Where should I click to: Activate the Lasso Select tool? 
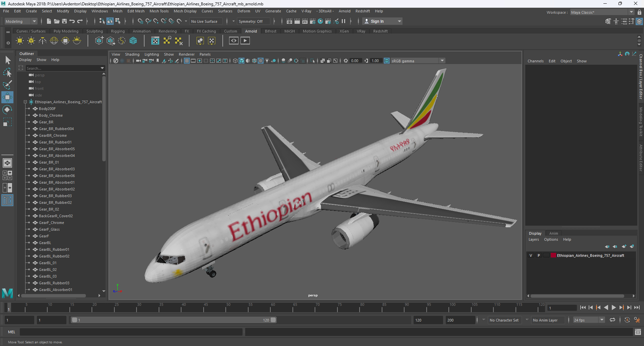click(x=7, y=72)
